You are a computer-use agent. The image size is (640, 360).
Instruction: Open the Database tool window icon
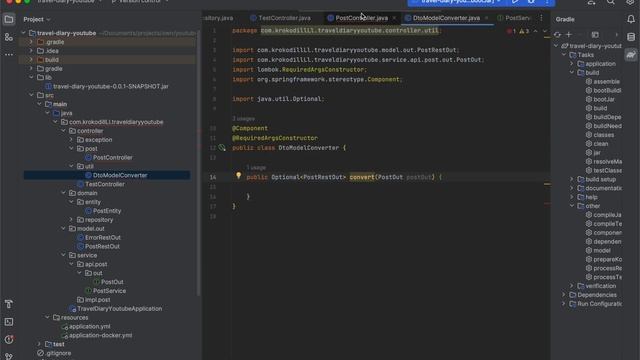pos(631,37)
